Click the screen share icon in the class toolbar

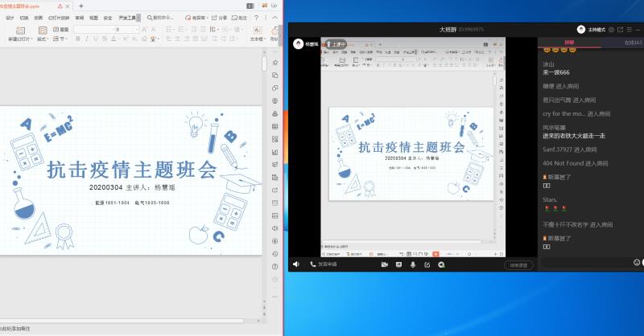[x=400, y=264]
